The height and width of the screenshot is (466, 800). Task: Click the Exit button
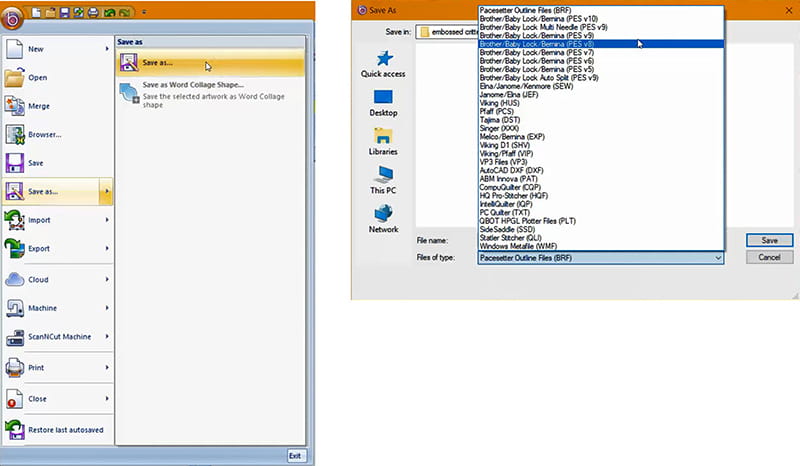click(x=295, y=456)
